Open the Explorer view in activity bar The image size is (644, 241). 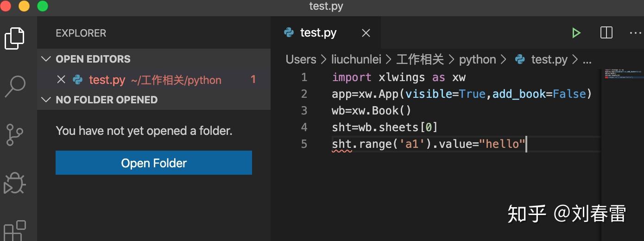[x=15, y=38]
